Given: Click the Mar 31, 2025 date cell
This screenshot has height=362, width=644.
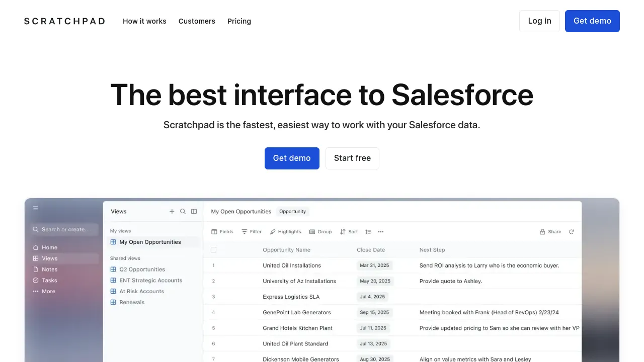Looking at the screenshot, I should click(x=374, y=265).
